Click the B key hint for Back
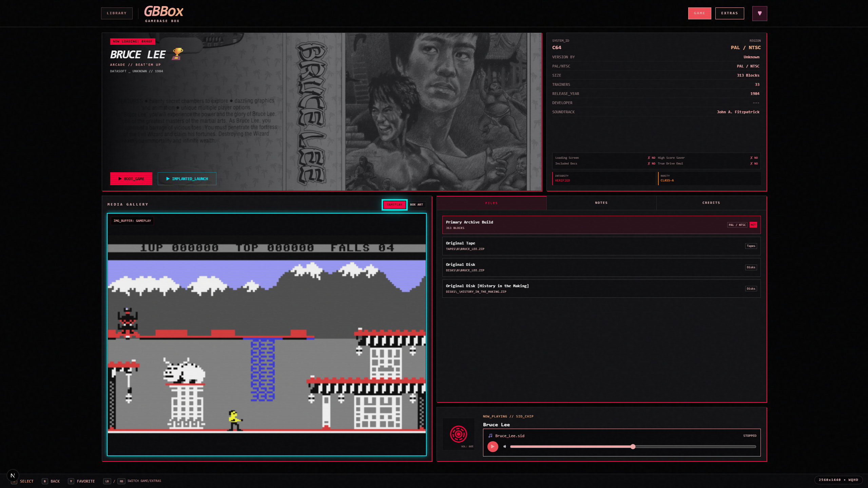868x488 pixels. (x=45, y=481)
